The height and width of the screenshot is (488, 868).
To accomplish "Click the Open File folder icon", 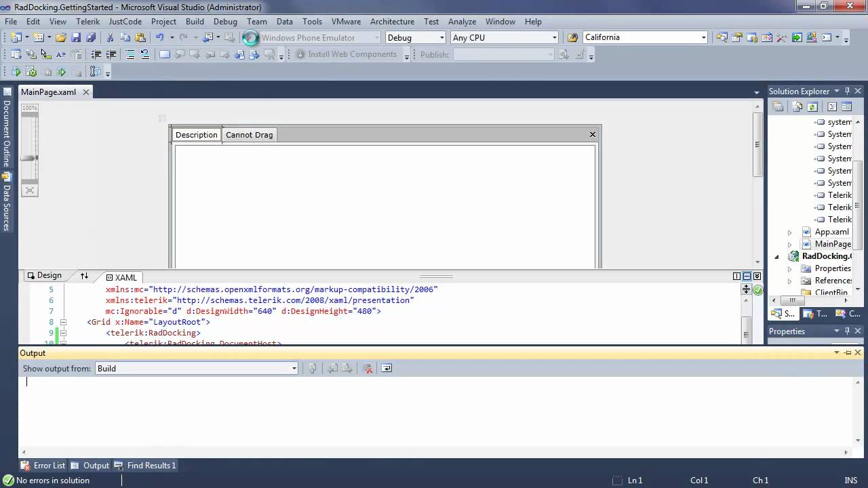I will [x=61, y=37].
